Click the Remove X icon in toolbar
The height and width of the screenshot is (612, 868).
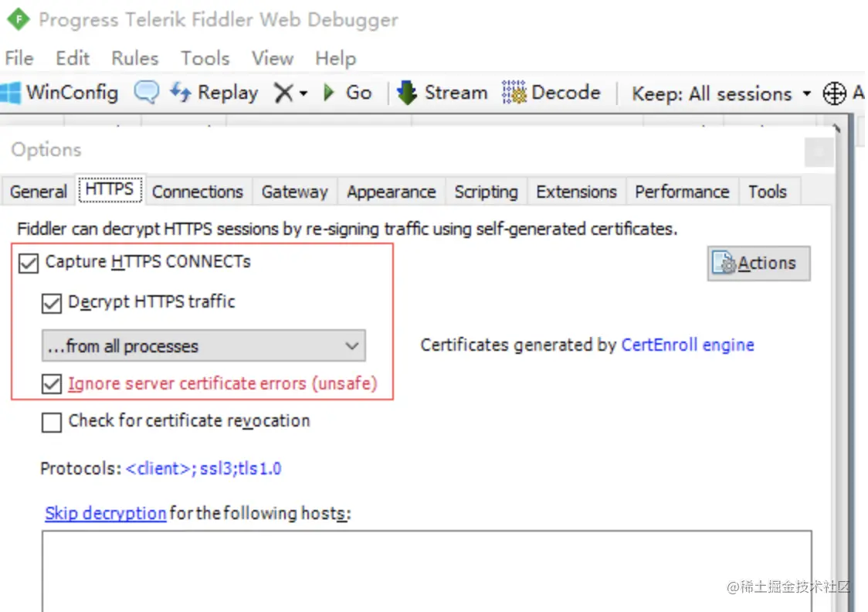point(283,93)
